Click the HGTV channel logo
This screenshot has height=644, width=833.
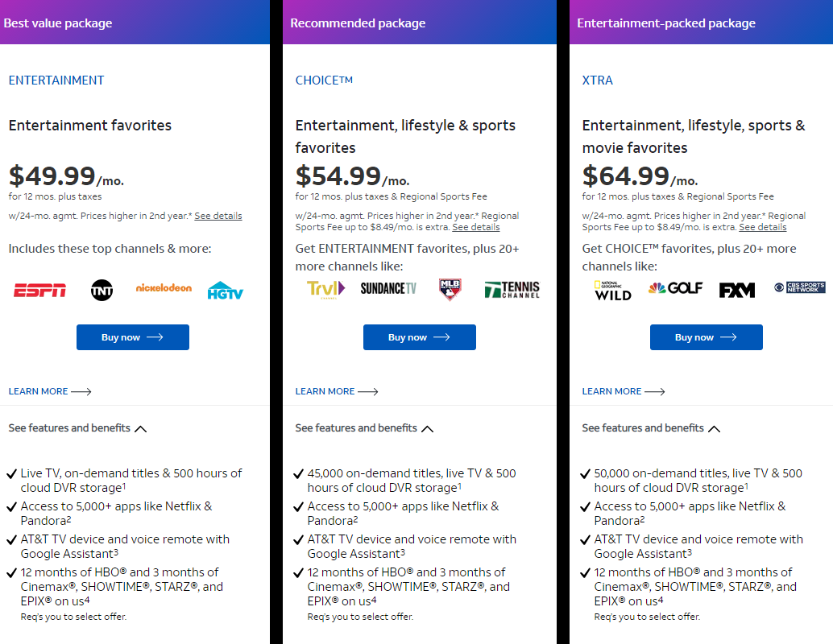pyautogui.click(x=225, y=291)
